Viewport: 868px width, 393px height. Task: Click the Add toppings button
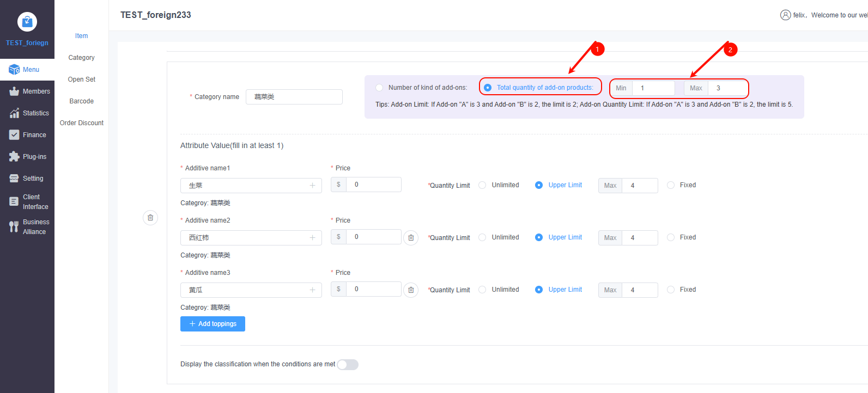coord(213,324)
